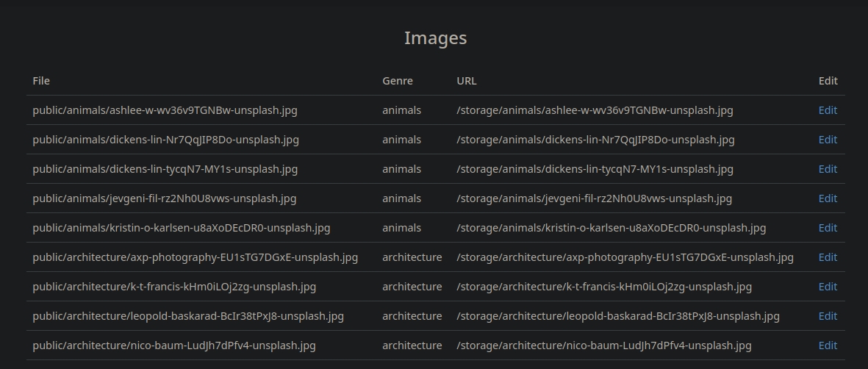The image size is (868, 369).
Task: Edit the axp-photography architecture image
Action: (x=828, y=257)
